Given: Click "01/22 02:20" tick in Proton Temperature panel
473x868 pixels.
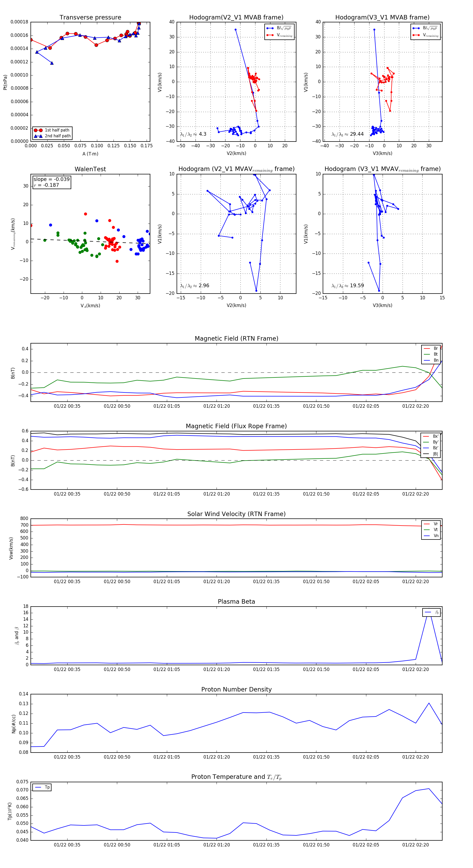Looking at the screenshot, I should (415, 845).
